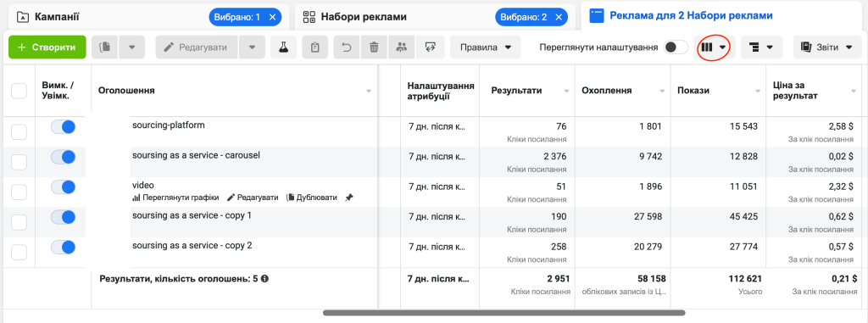Click the 'Вимк. / Увімк.' column header
Screen dimensions: 868x323
(x=58, y=91)
